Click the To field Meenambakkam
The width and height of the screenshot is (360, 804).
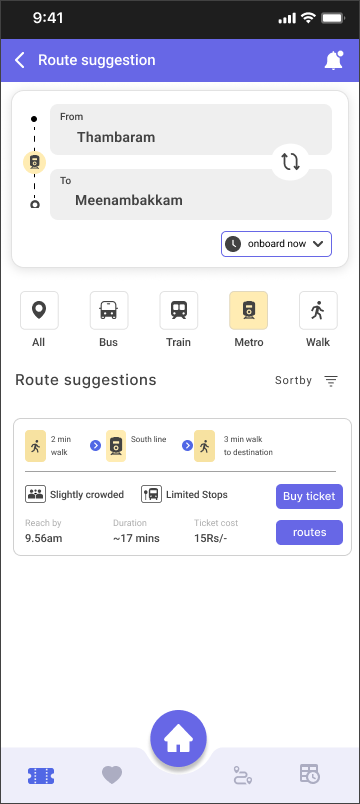(x=191, y=194)
